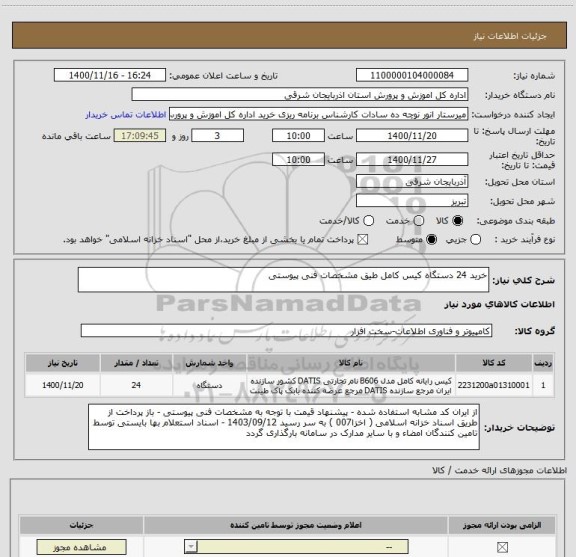
Task: Select the 'کالا/خدمت' radio button
Action: [368, 221]
